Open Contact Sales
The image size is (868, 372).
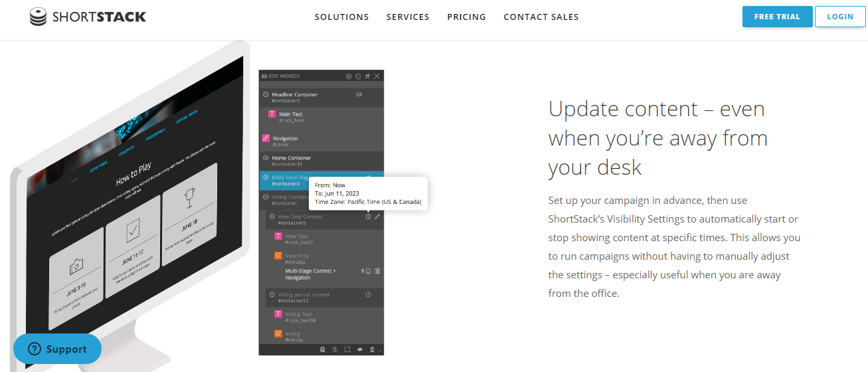click(541, 17)
